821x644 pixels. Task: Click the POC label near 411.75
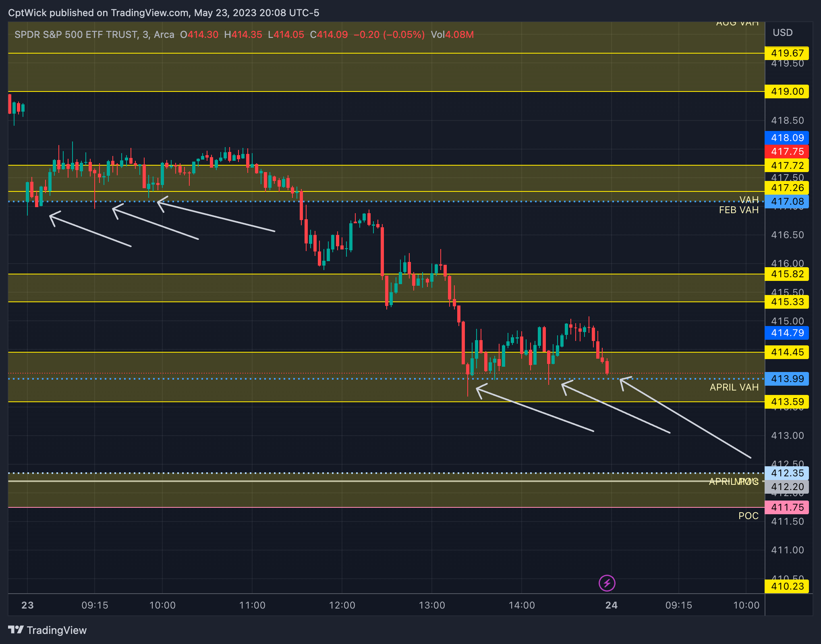tap(748, 516)
